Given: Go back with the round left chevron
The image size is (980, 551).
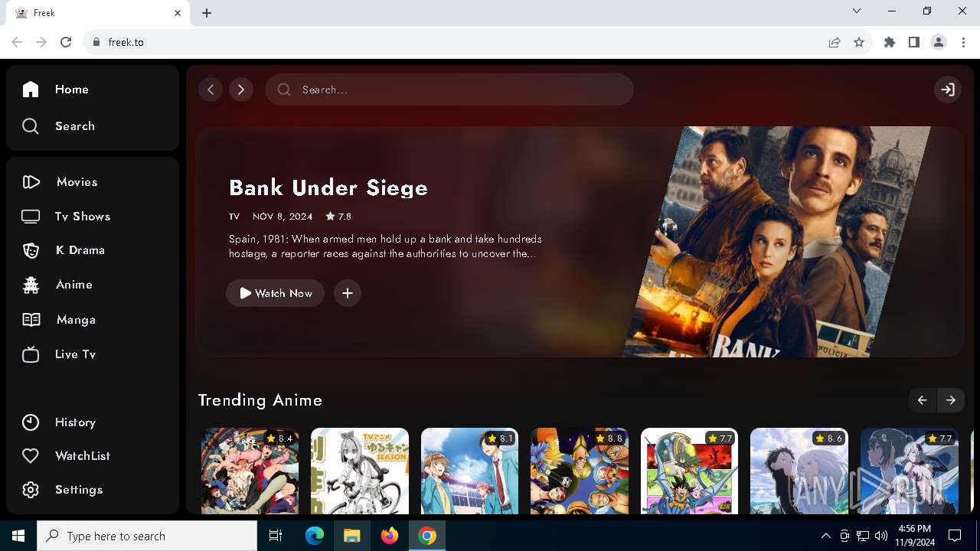Looking at the screenshot, I should [211, 90].
